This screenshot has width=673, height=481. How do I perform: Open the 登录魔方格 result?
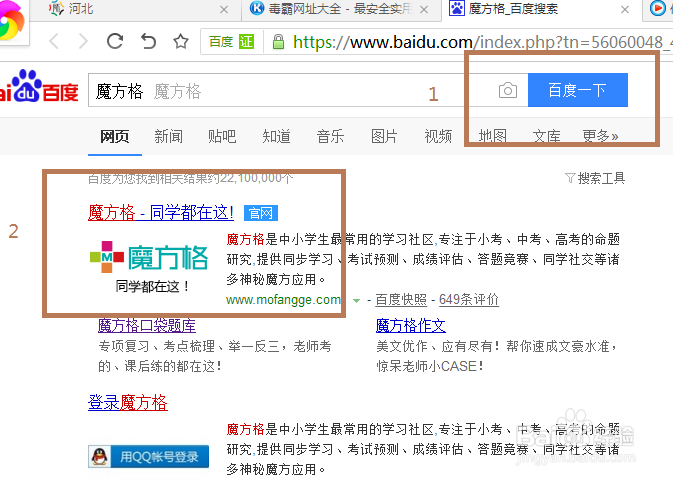pos(127,402)
